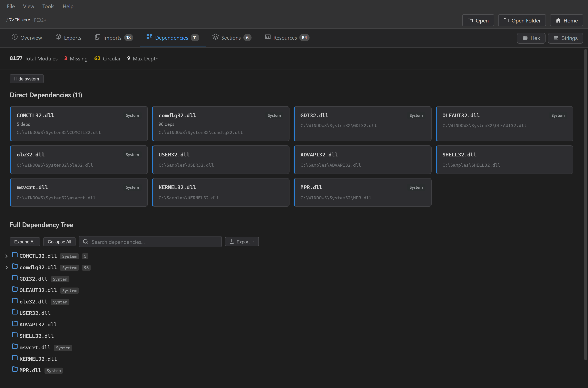This screenshot has height=388, width=588.
Task: Click Open Folder button label
Action: coord(526,21)
